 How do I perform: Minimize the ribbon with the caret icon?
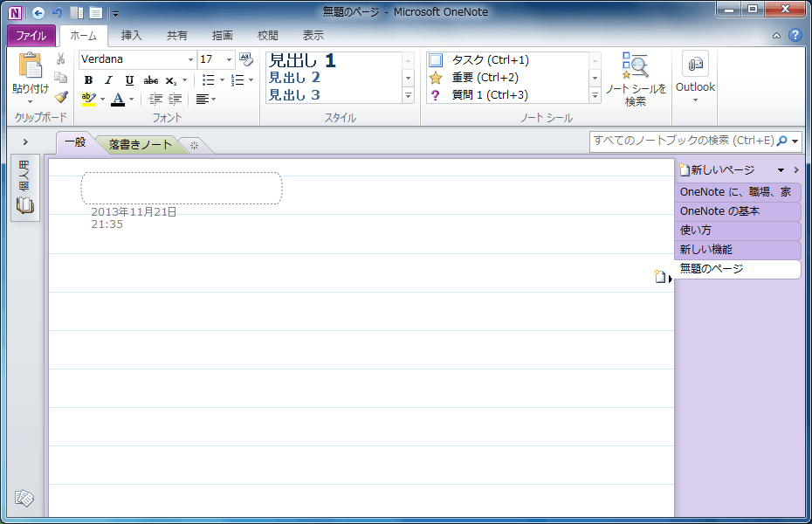[776, 36]
